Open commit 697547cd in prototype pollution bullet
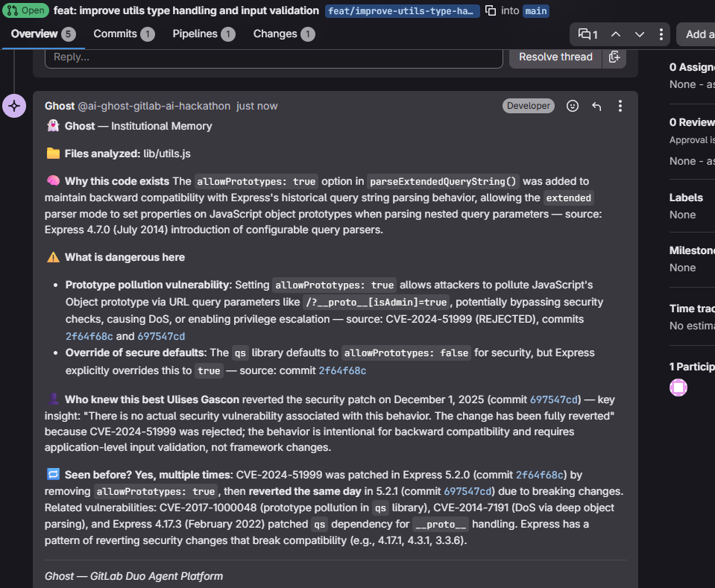The height and width of the screenshot is (588, 715). click(162, 336)
